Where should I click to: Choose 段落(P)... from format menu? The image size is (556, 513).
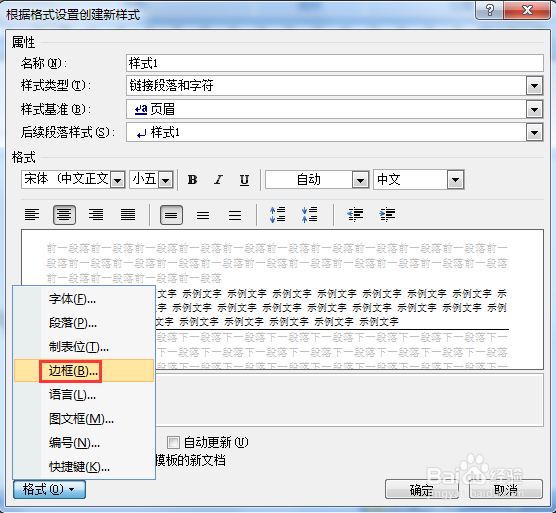(x=84, y=323)
